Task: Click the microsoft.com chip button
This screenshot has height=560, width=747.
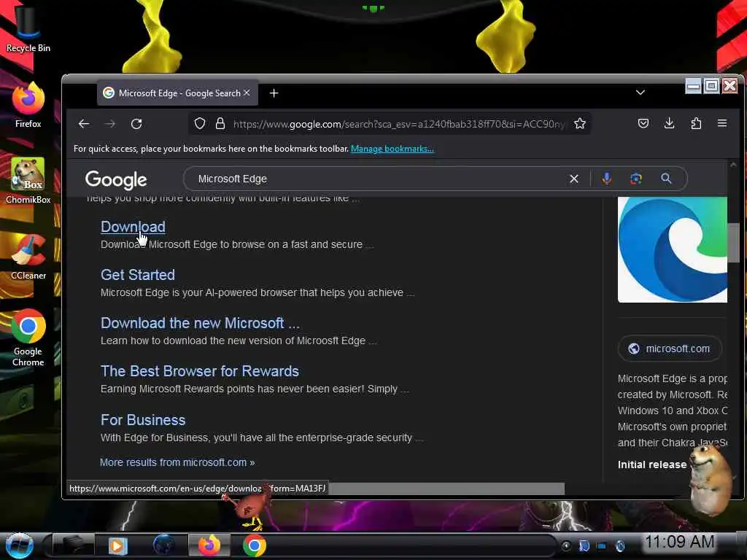Action: pyautogui.click(x=670, y=349)
